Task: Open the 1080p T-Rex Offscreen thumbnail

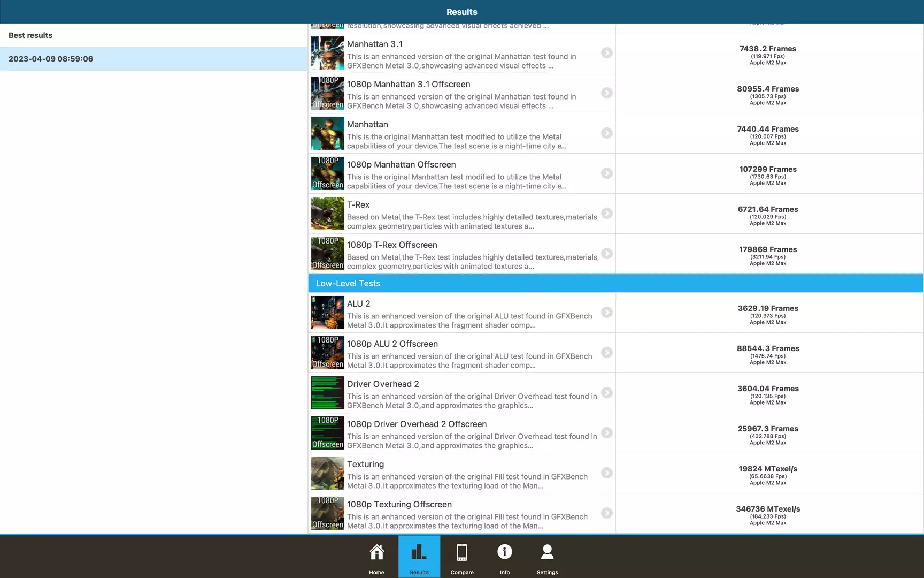Action: point(327,254)
